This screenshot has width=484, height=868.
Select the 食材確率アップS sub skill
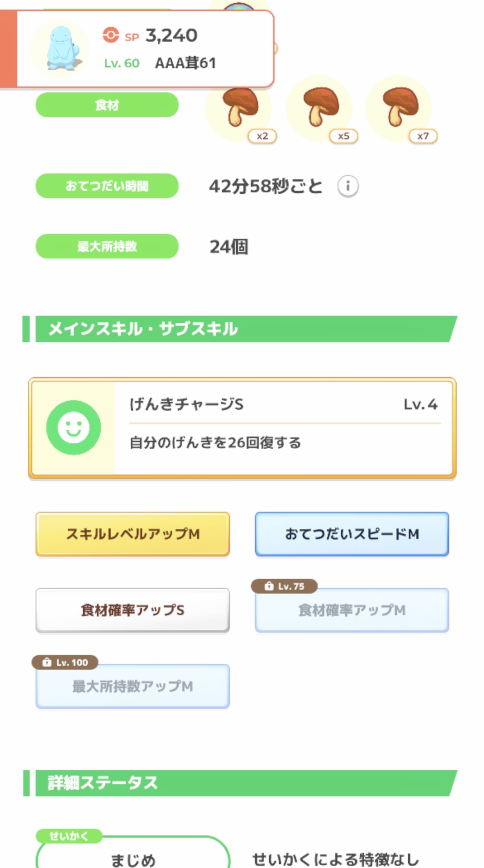[x=133, y=610]
